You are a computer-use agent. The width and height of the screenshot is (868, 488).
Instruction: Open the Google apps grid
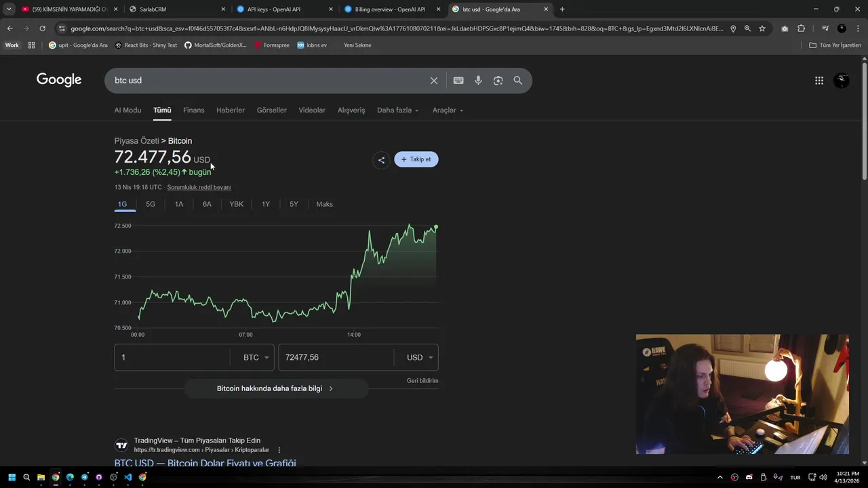click(819, 81)
